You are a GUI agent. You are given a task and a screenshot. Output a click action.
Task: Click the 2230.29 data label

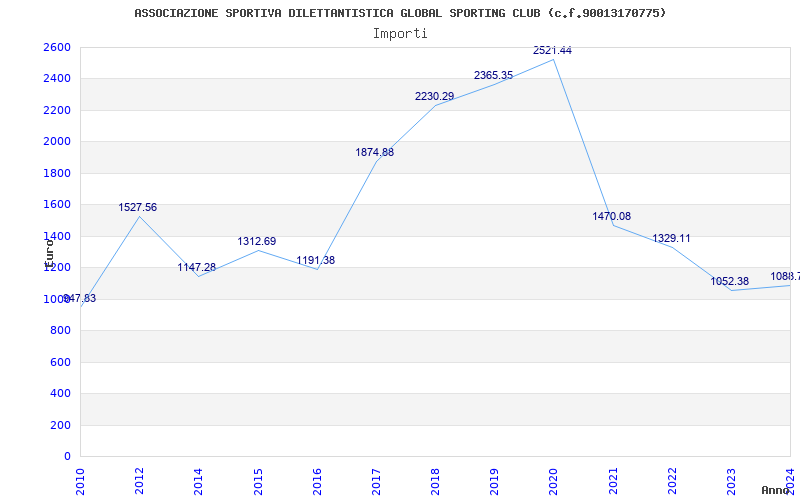(x=434, y=96)
